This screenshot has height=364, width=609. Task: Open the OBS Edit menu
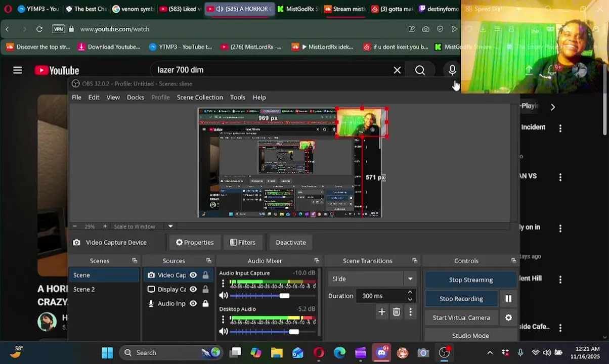94,97
